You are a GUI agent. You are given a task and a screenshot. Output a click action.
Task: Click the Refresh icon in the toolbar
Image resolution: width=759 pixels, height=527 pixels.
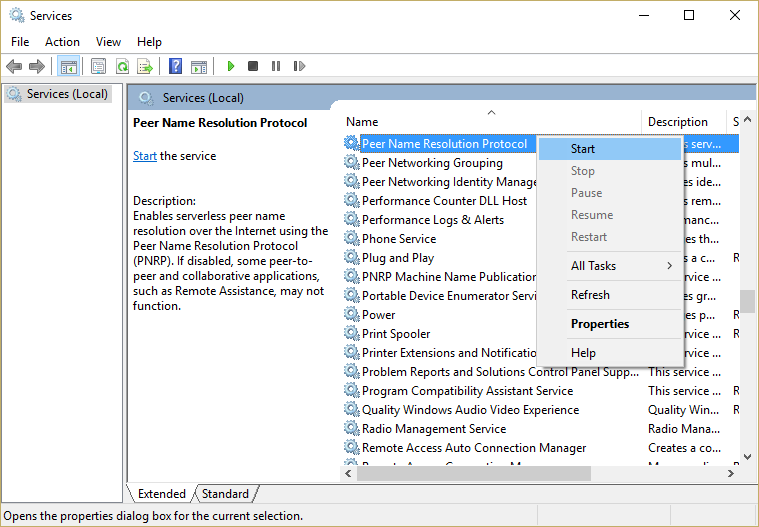coord(122,67)
